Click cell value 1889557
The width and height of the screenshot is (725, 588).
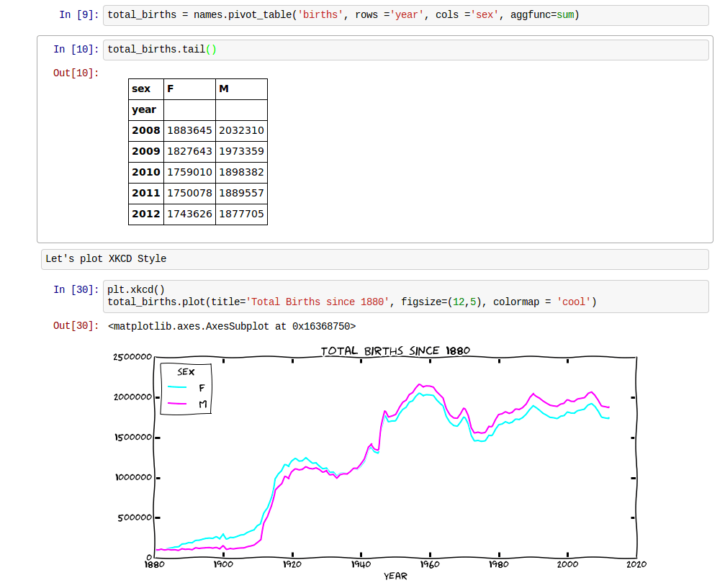pyautogui.click(x=241, y=193)
